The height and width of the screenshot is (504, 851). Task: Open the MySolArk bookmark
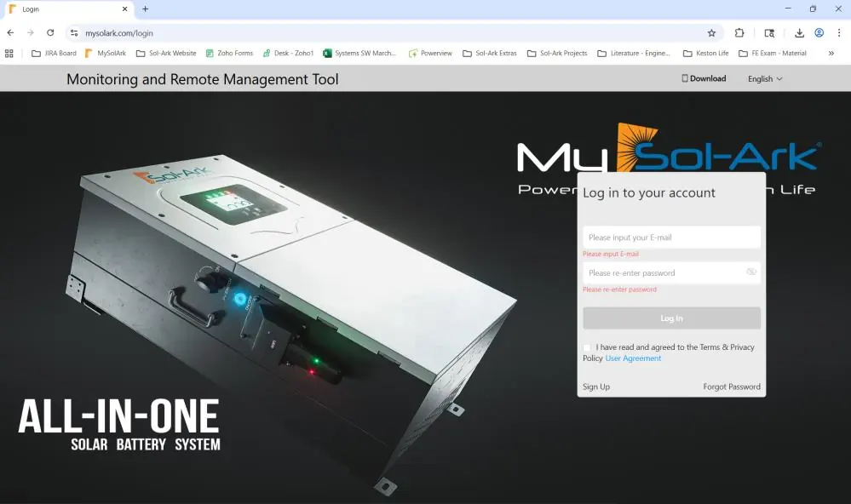(x=106, y=53)
